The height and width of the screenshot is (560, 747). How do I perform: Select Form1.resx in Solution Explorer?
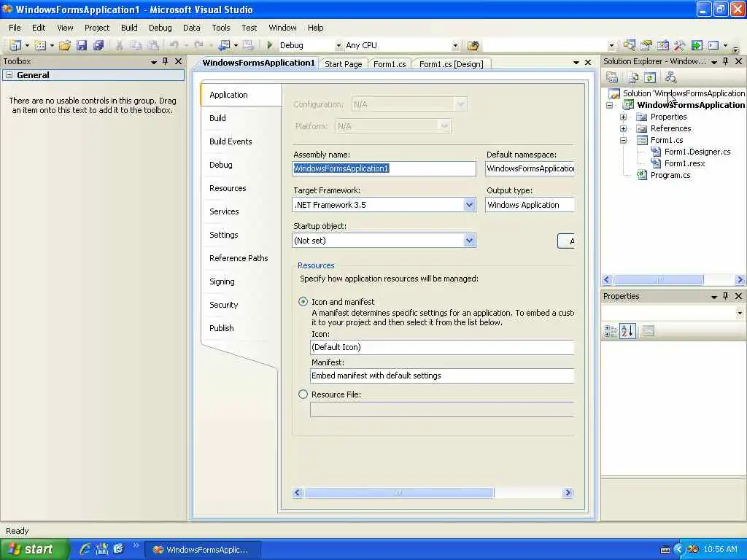[684, 163]
